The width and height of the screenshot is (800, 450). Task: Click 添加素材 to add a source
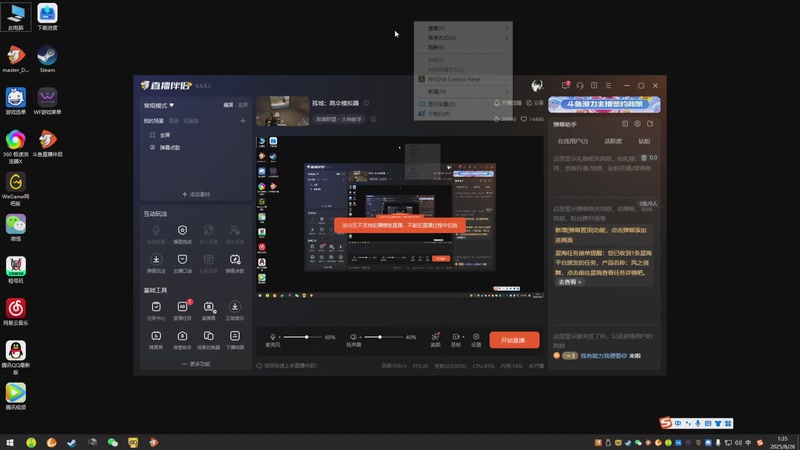[196, 194]
